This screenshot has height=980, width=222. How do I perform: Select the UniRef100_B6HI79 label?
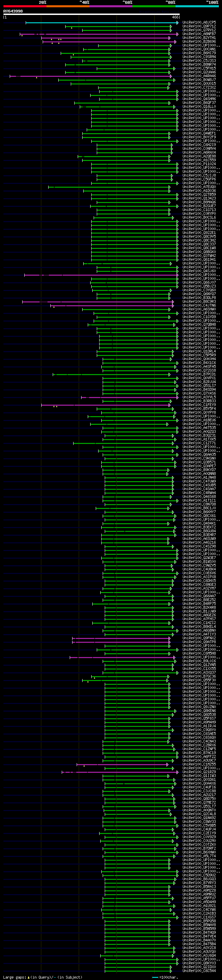[199, 53]
